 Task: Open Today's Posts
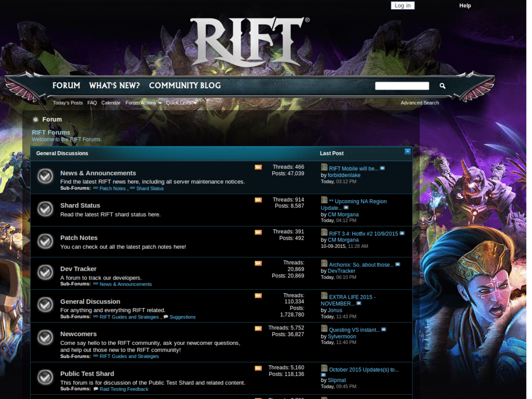[68, 103]
